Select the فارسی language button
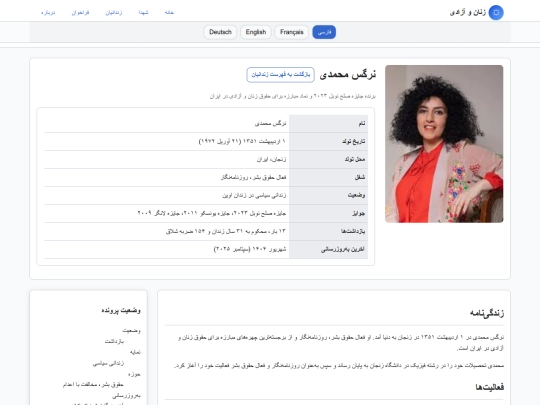The height and width of the screenshot is (405, 540). point(324,32)
